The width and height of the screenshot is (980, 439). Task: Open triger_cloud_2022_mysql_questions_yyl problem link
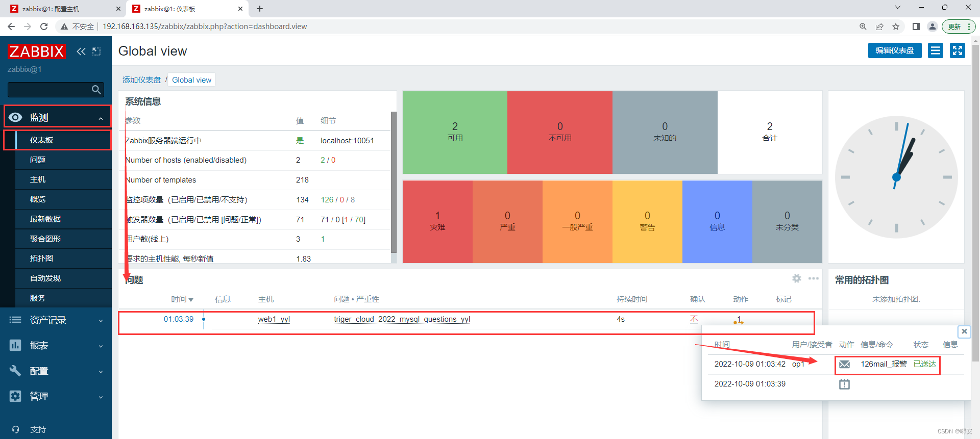coord(402,319)
